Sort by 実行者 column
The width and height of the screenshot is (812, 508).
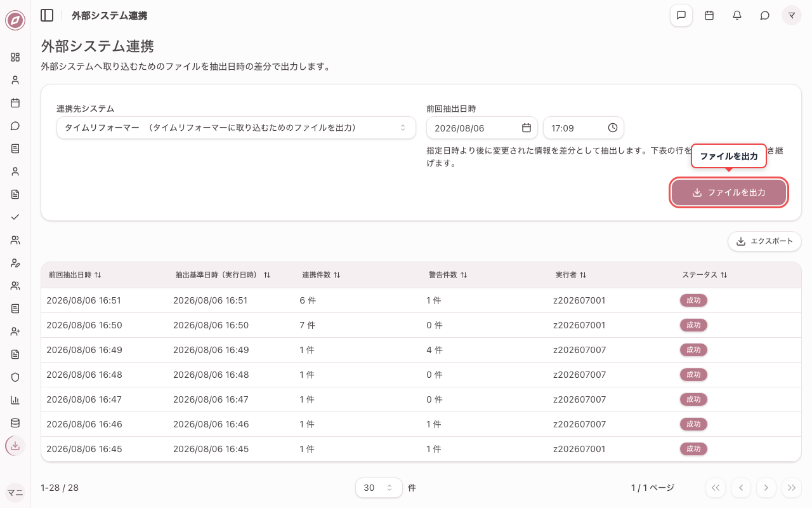(x=571, y=275)
